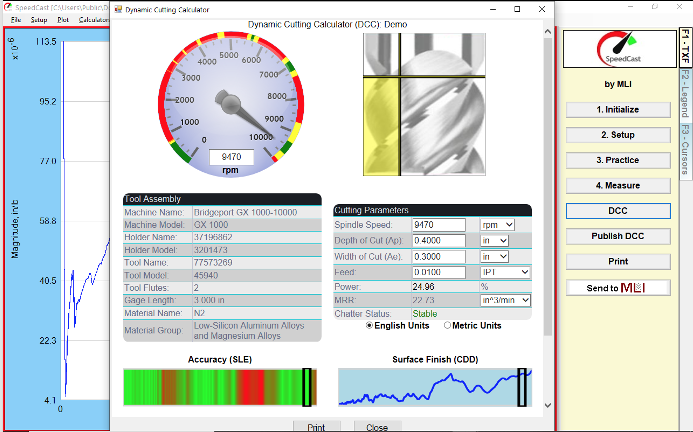This screenshot has width=693, height=432.
Task: Click the Machine Model value GX 1000
Action: click(211, 225)
